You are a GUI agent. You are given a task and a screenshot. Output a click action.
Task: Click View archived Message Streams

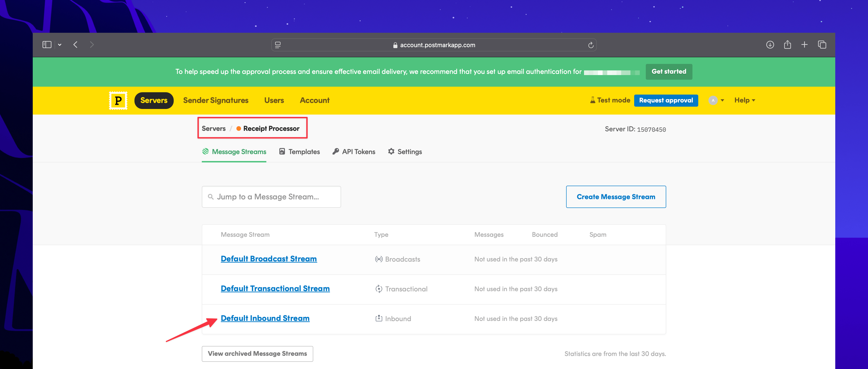pos(258,353)
